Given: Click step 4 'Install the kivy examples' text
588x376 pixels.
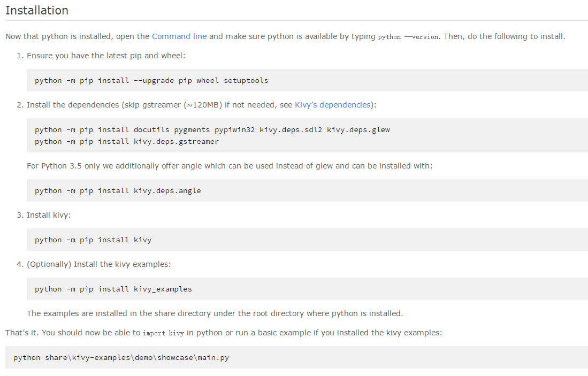Looking at the screenshot, I should point(99,264).
